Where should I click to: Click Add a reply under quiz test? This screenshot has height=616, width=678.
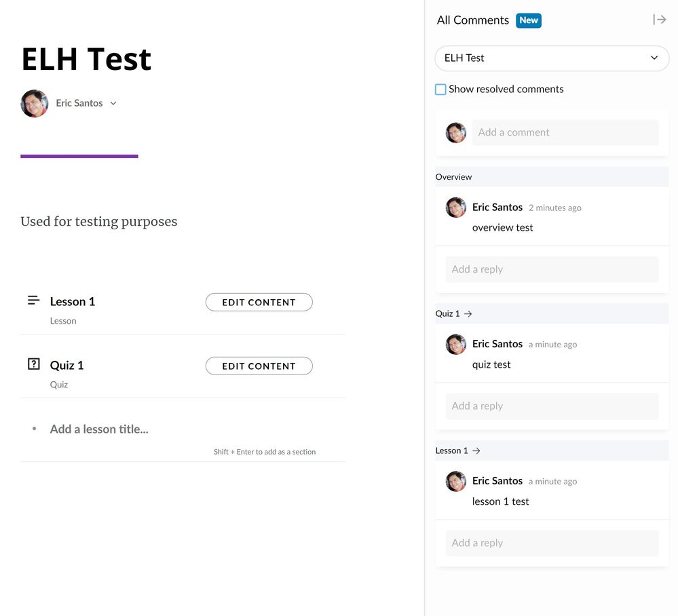[552, 406]
